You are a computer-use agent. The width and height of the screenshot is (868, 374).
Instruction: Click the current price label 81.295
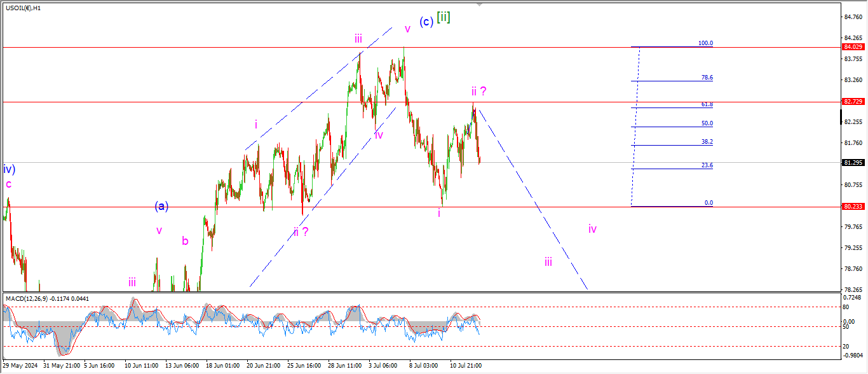coord(851,163)
